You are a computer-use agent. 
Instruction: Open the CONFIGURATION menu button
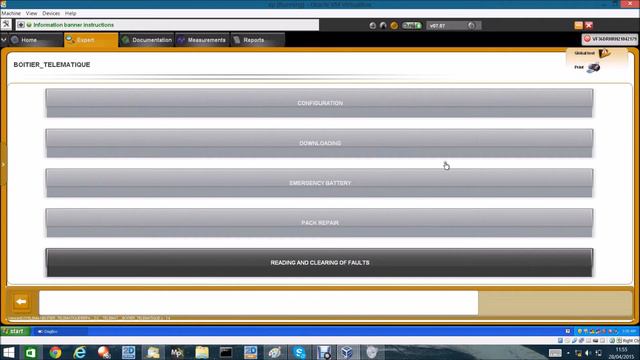319,103
